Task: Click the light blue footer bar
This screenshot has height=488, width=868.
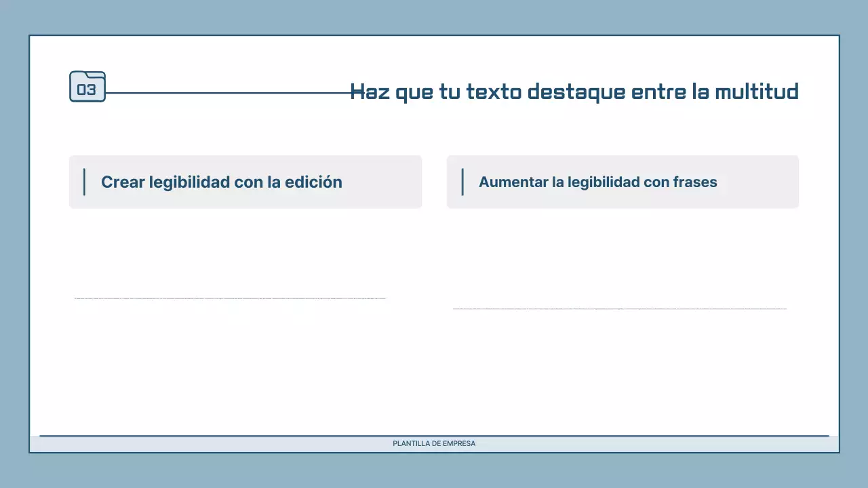Action: click(203, 443)
